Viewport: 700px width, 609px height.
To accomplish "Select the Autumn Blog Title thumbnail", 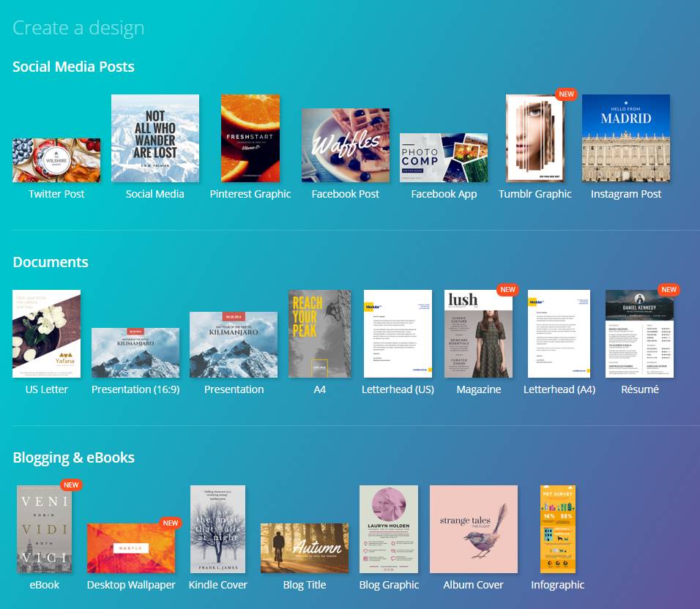I will pos(305,548).
